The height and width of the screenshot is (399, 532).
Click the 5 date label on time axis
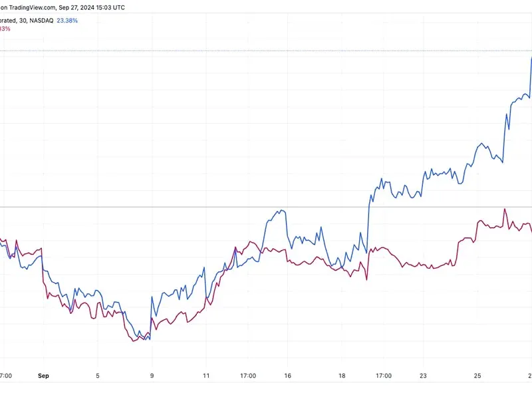coord(98,376)
